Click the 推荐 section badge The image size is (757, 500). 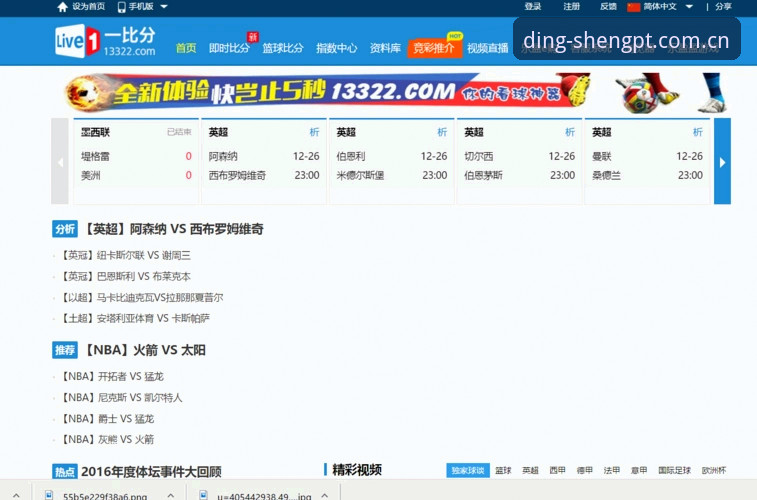65,350
